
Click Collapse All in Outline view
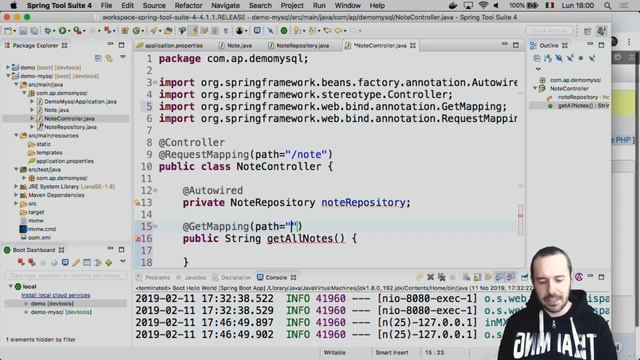click(x=537, y=58)
